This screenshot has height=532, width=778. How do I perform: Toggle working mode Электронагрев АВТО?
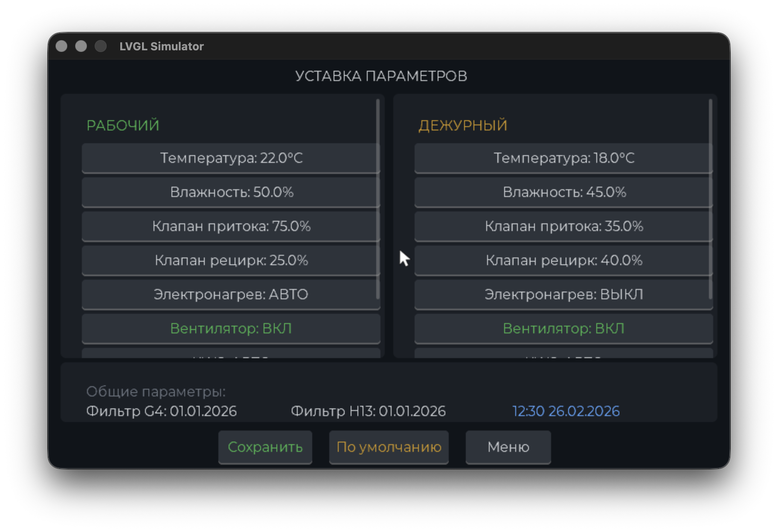click(231, 295)
